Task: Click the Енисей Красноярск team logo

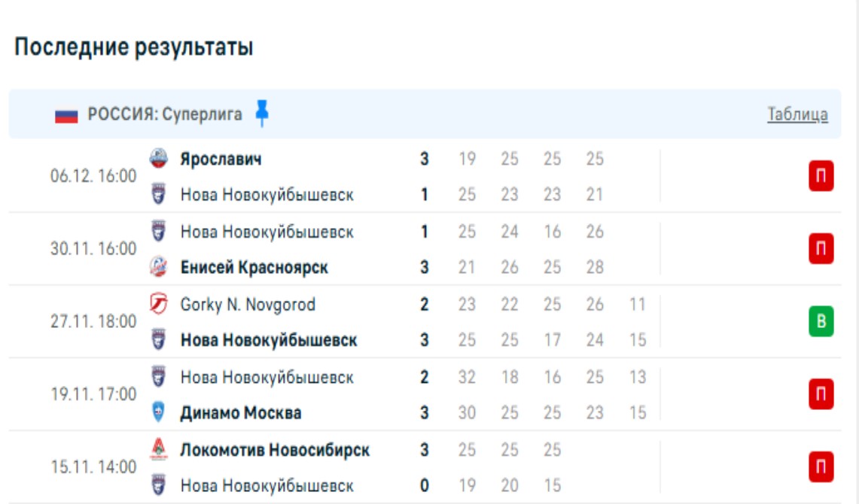Action: point(159,267)
